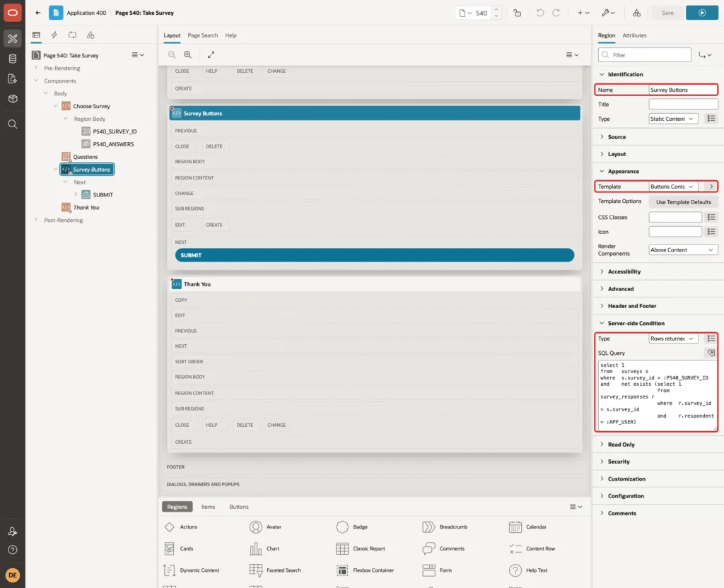Click the property Filter search field
This screenshot has width=724, height=588.
645,55
